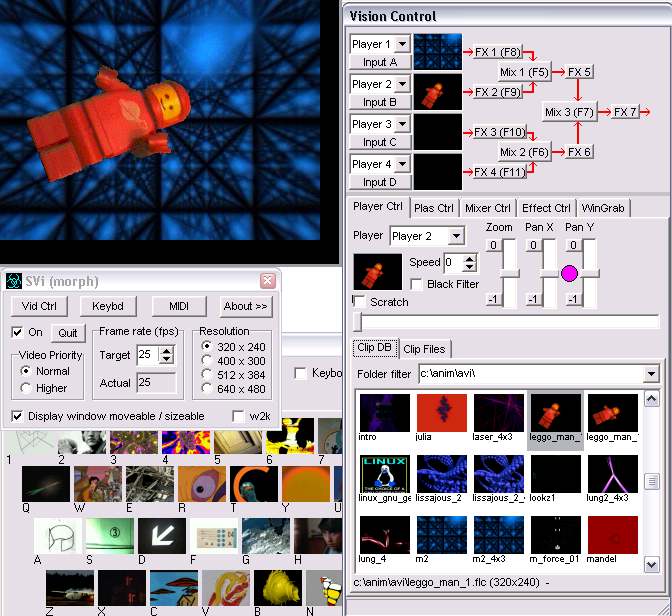Select the Clip DB tab
672x616 pixels.
[x=375, y=347]
